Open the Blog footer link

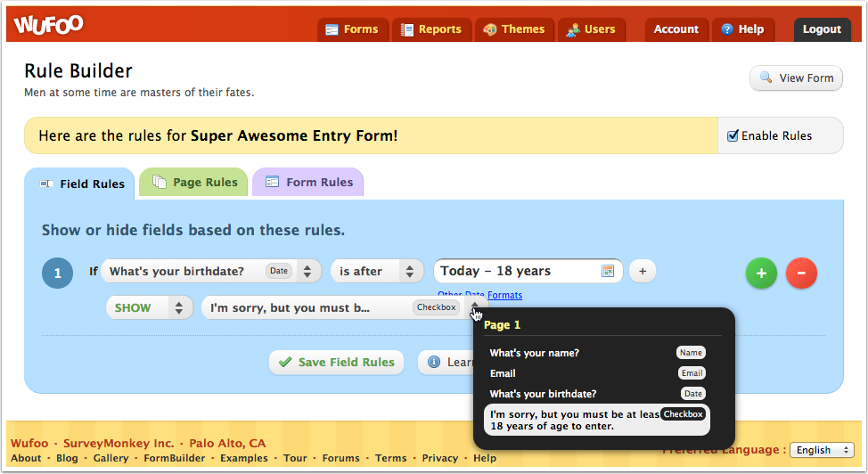pyautogui.click(x=67, y=458)
